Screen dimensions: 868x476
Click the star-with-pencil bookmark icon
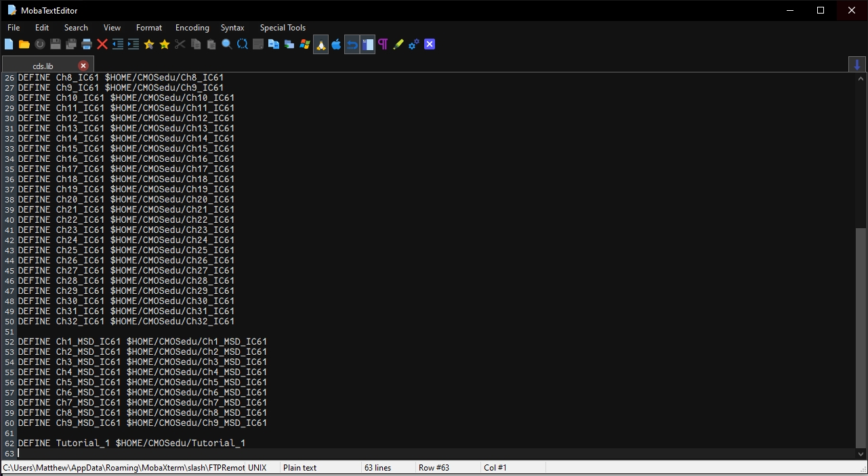click(149, 45)
